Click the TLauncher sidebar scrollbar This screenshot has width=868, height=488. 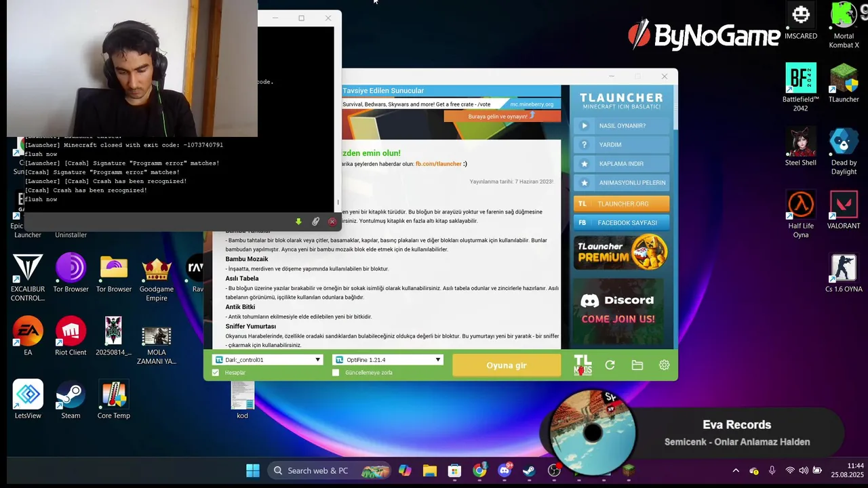click(x=675, y=108)
